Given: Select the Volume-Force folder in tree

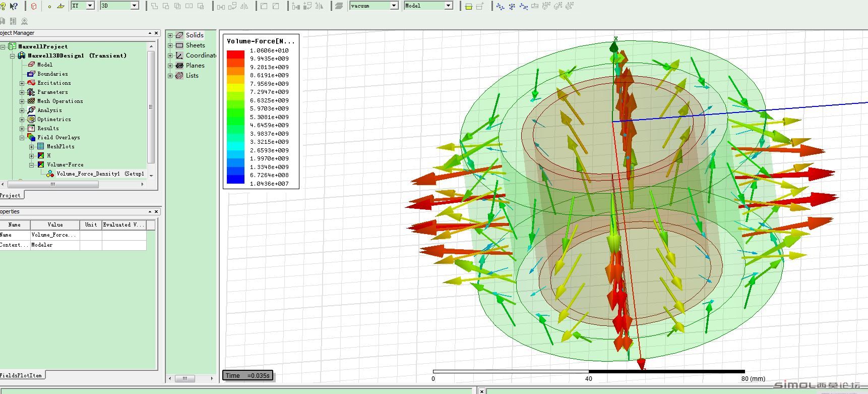Looking at the screenshot, I should click(66, 164).
